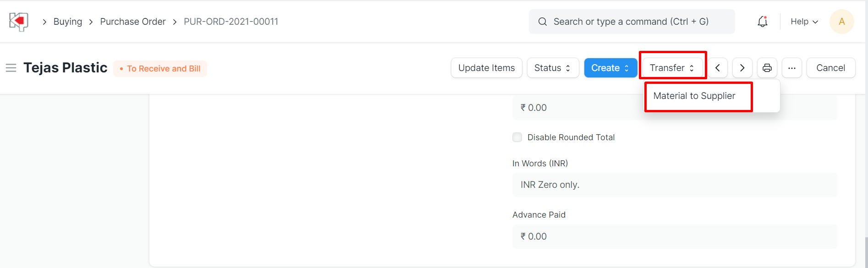Click the user avatar circle
Viewport: 868px width, 268px height.
[841, 22]
